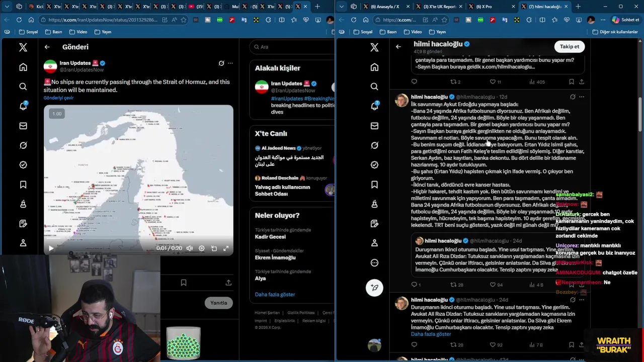Open Ekrem İmamoğlu trending topic
This screenshot has height=362, width=644.
(x=275, y=257)
